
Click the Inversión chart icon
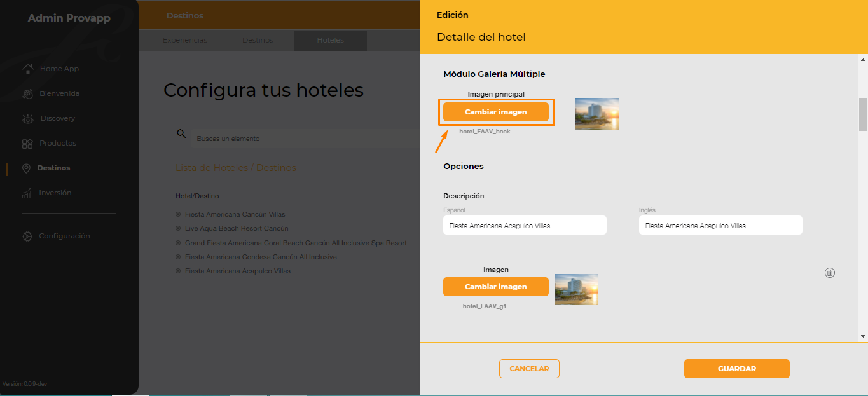click(27, 193)
